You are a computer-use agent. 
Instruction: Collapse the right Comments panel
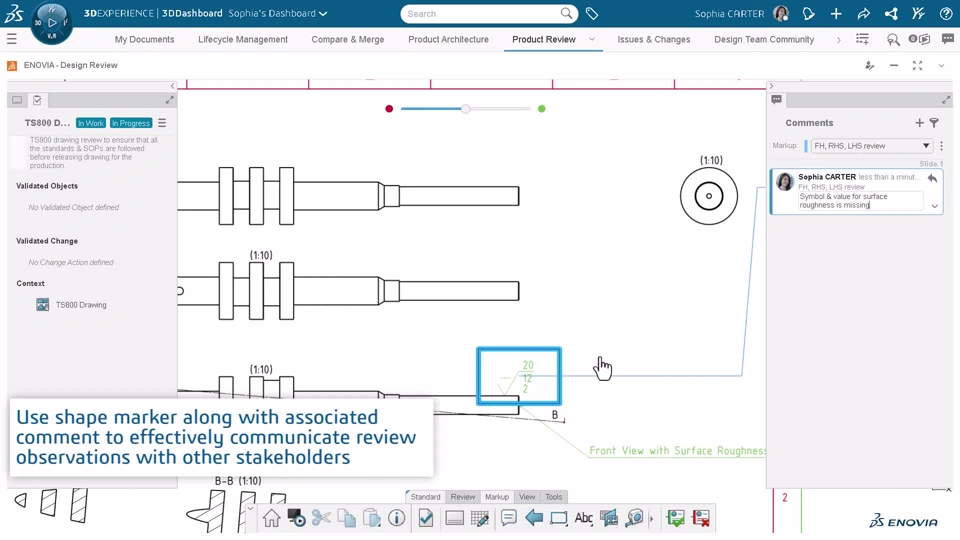771,86
